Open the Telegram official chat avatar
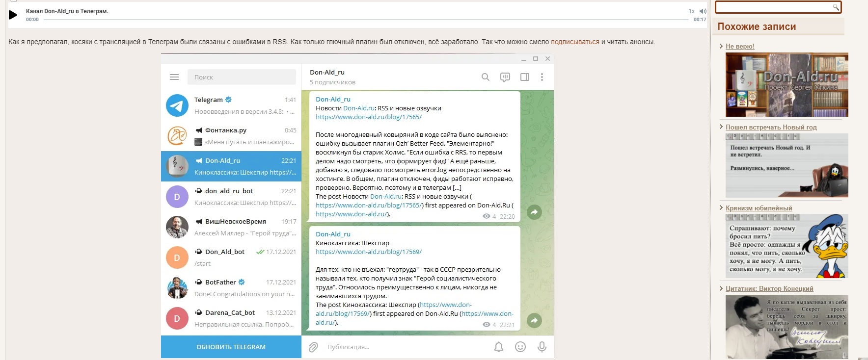 click(x=177, y=105)
